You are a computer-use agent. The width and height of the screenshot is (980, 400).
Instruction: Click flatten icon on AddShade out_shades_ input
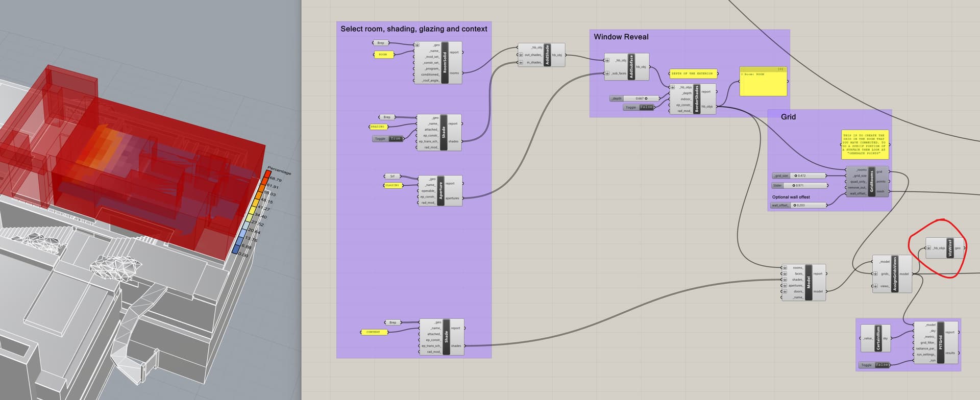[521, 55]
